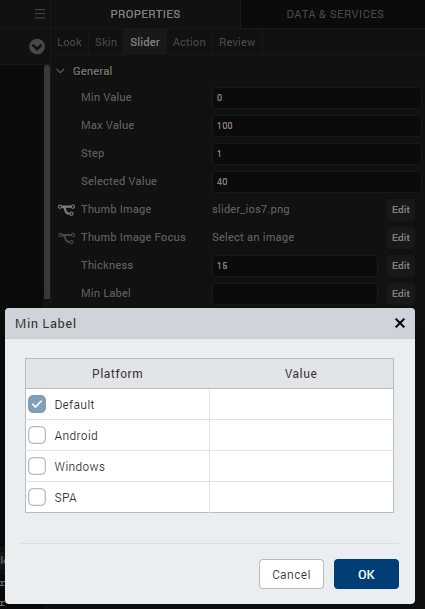Viewport: 425px width, 609px height.
Task: Switch to the Look tab
Action: pyautogui.click(x=70, y=42)
